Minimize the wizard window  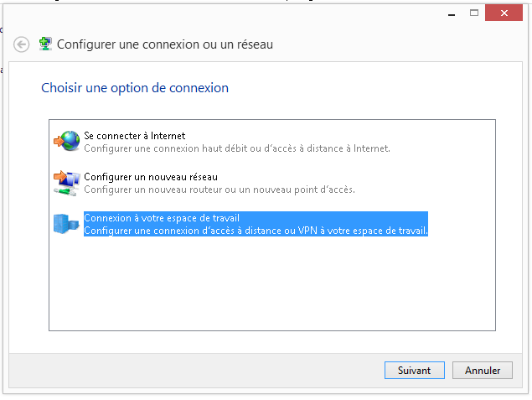[452, 13]
